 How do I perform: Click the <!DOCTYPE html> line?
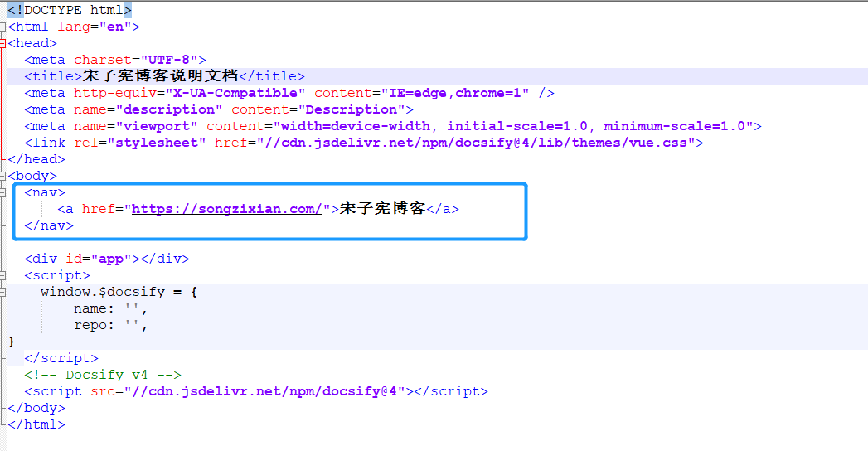(70, 10)
